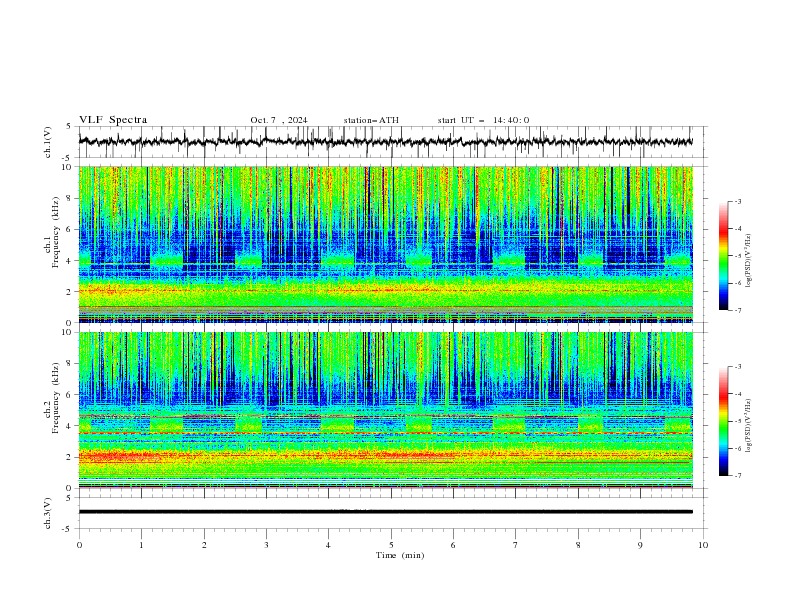Click time axis tick label "5"
Image resolution: width=792 pixels, height=612 pixels.
[391, 545]
